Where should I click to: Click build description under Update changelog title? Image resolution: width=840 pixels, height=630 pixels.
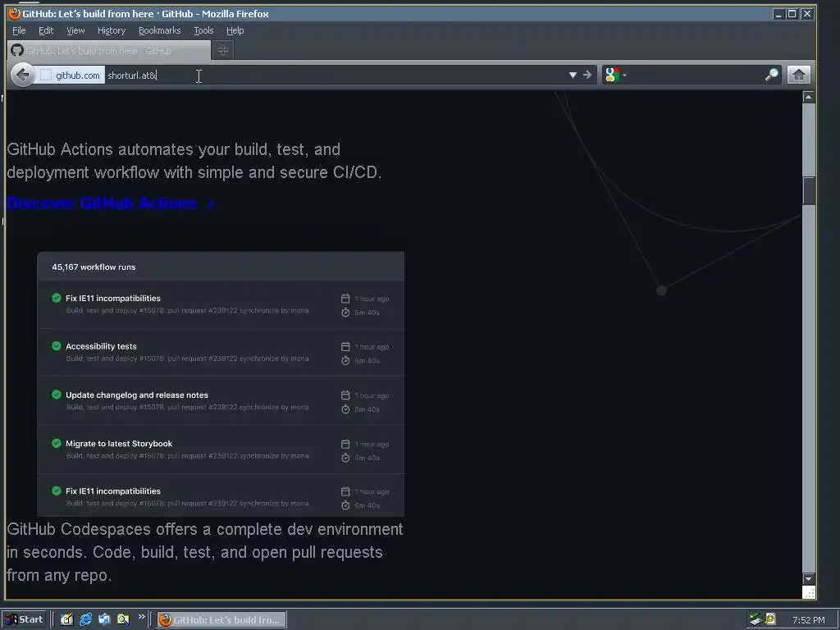click(188, 407)
